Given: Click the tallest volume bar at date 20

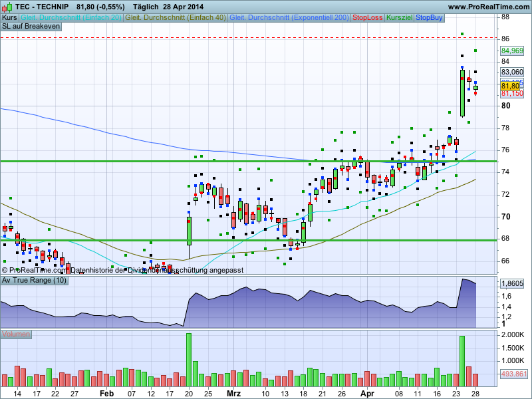Looking at the screenshot, I should (189, 360).
